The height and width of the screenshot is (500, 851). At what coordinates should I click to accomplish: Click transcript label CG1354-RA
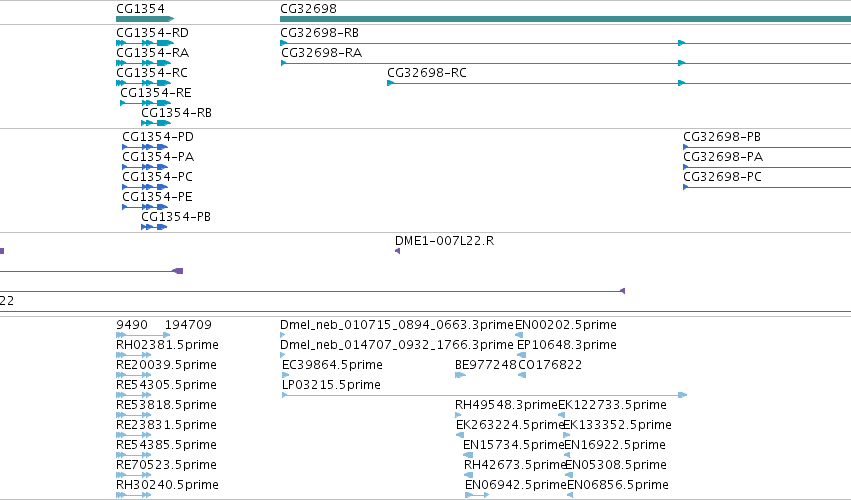[153, 53]
